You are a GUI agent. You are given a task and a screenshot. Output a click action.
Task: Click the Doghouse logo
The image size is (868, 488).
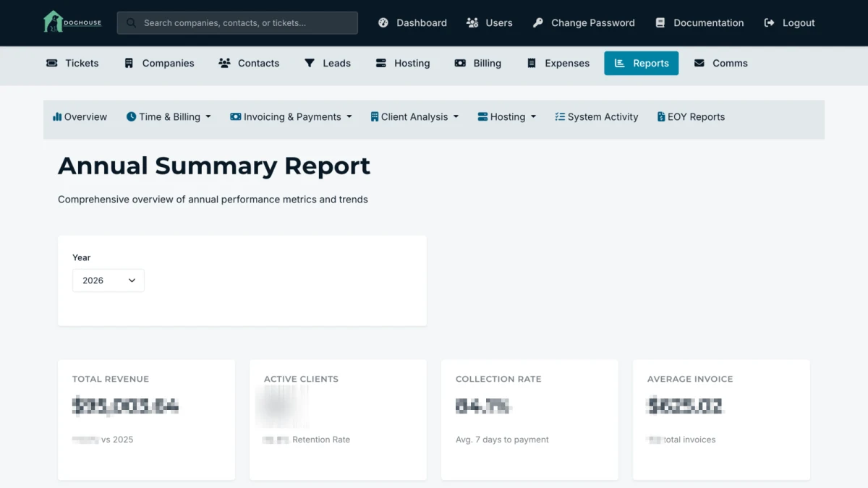72,22
